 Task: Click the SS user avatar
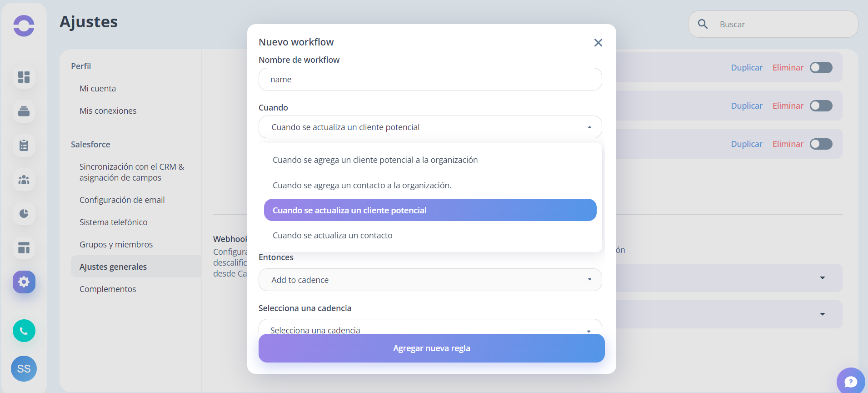[24, 368]
